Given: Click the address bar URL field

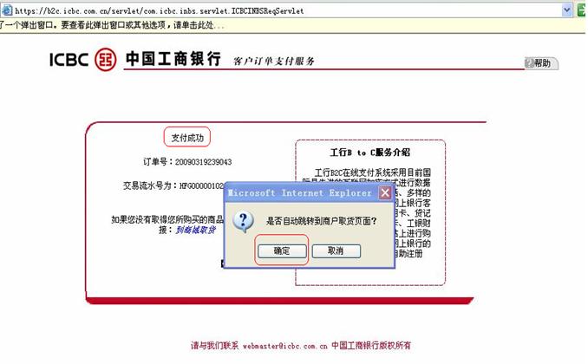Looking at the screenshot, I should click(287, 10).
